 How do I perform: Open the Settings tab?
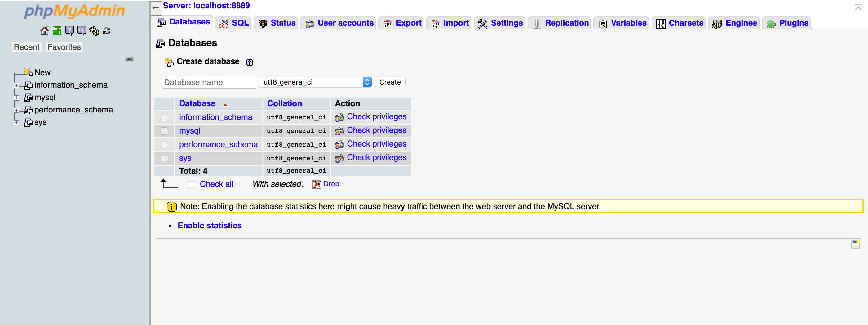[500, 23]
